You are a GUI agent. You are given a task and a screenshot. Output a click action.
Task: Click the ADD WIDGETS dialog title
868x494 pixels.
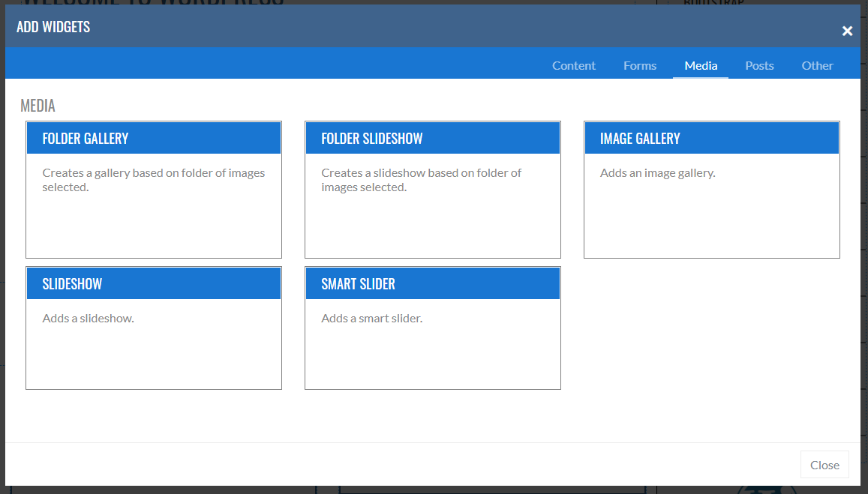click(x=53, y=26)
